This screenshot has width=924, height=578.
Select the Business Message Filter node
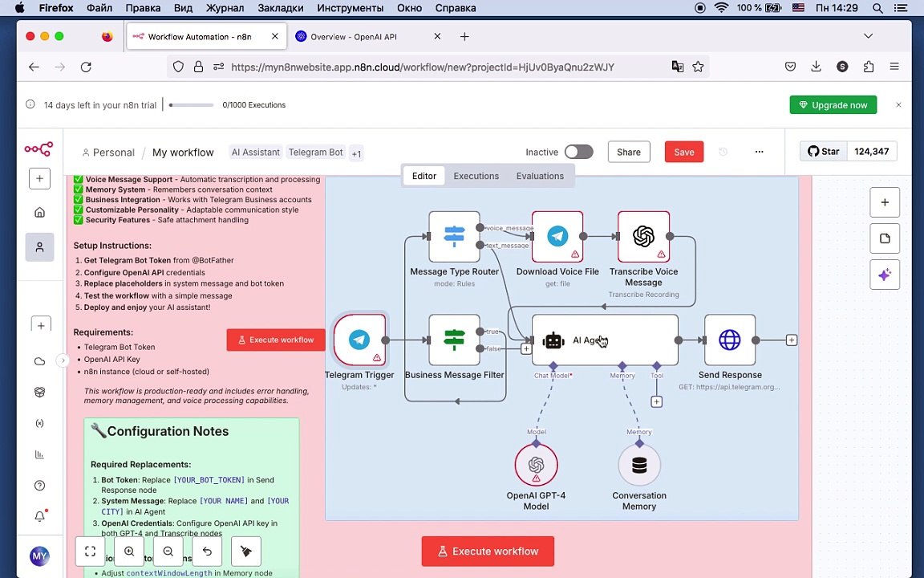pyautogui.click(x=454, y=340)
